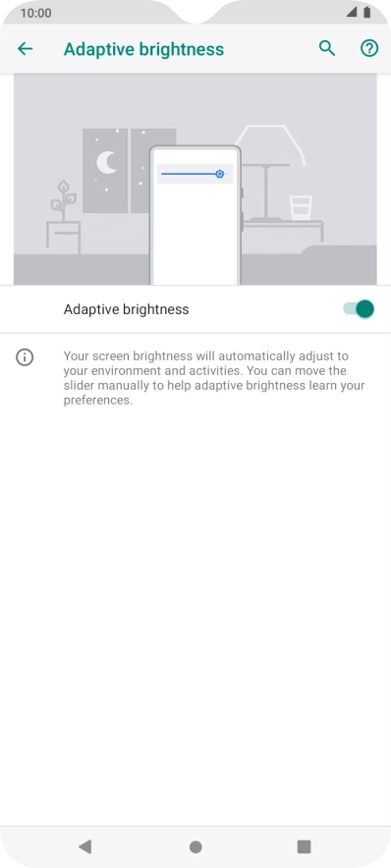Open settings search magnifier icon
The height and width of the screenshot is (868, 391).
click(x=327, y=49)
